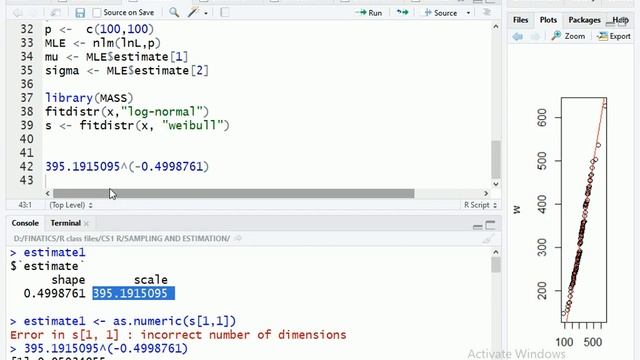Image resolution: width=640 pixels, height=360 pixels.
Task: Select the Console tab
Action: [x=25, y=223]
